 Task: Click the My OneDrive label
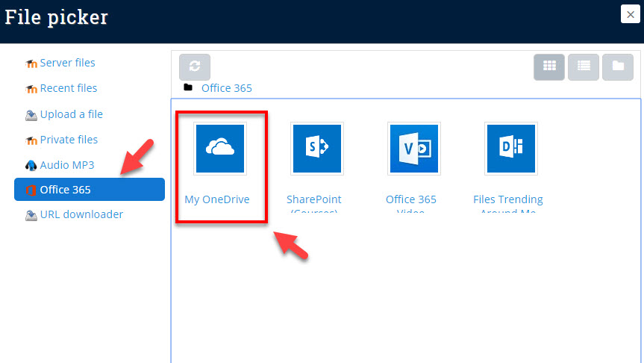click(217, 199)
